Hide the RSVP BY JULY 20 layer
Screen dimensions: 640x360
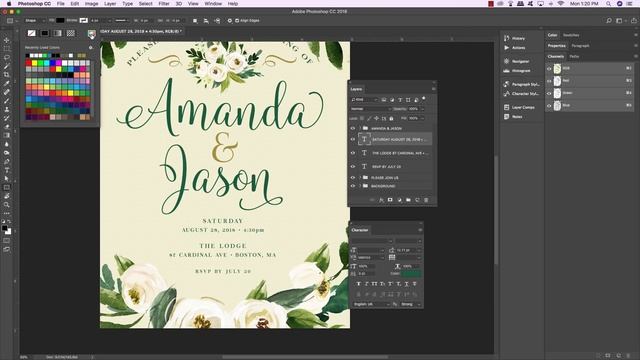[353, 167]
